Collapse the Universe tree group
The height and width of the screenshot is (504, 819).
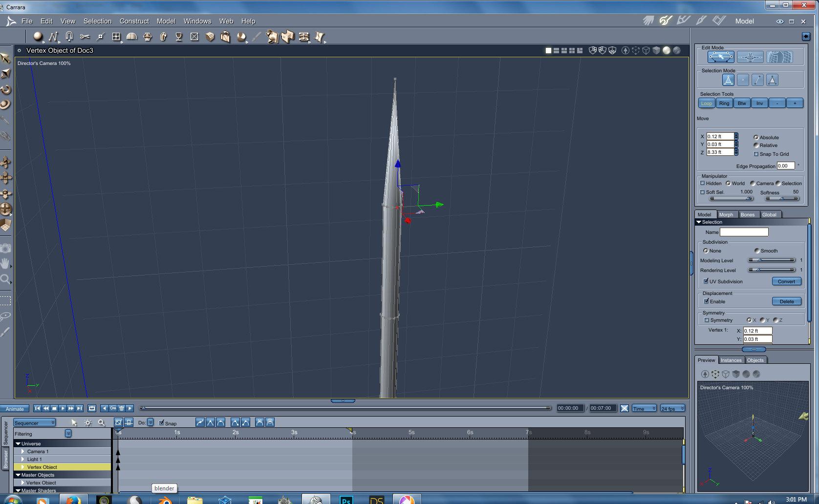(18, 444)
